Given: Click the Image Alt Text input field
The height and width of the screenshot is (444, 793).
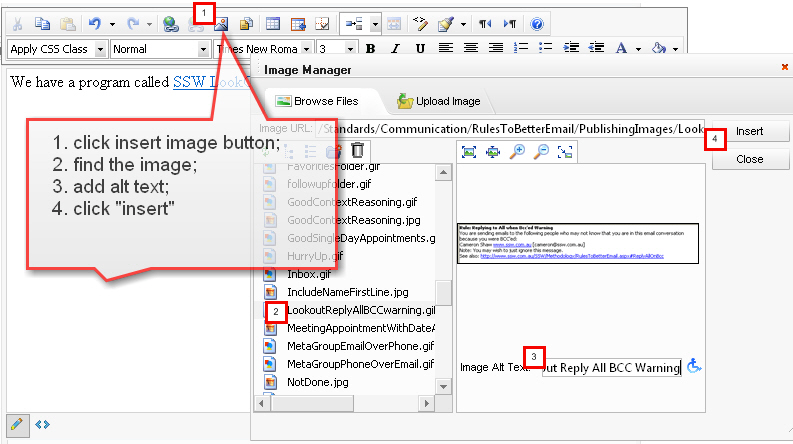Looking at the screenshot, I should pyautogui.click(x=610, y=368).
